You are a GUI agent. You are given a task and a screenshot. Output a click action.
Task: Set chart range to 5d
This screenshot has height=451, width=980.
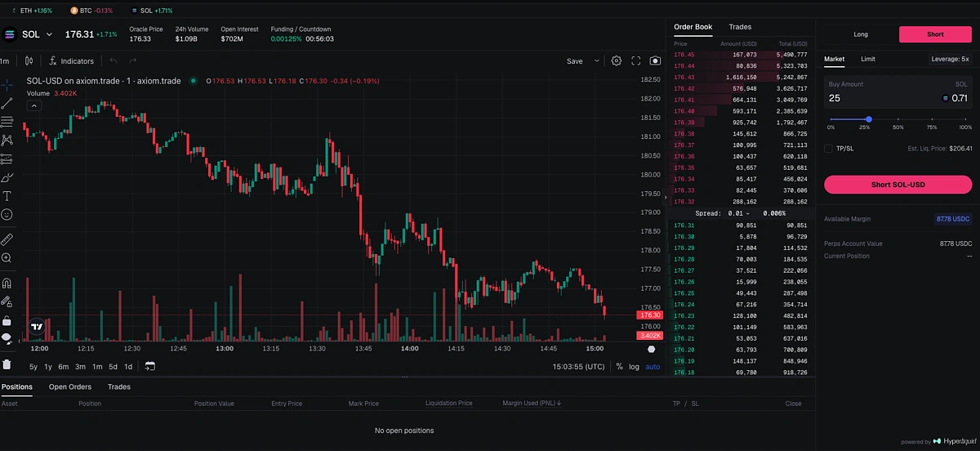tap(114, 367)
